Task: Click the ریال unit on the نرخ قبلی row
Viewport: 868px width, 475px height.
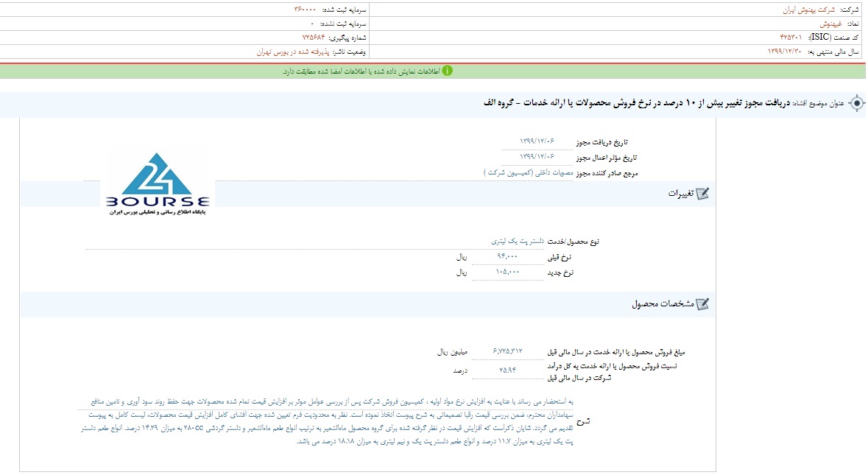Action: [462, 258]
